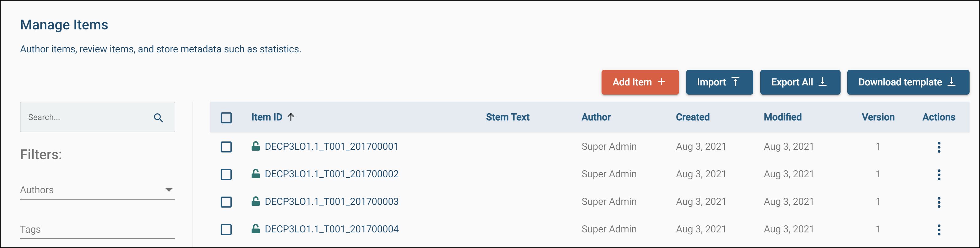Viewport: 980px width, 248px height.
Task: Open the Tags filter field
Action: [97, 229]
